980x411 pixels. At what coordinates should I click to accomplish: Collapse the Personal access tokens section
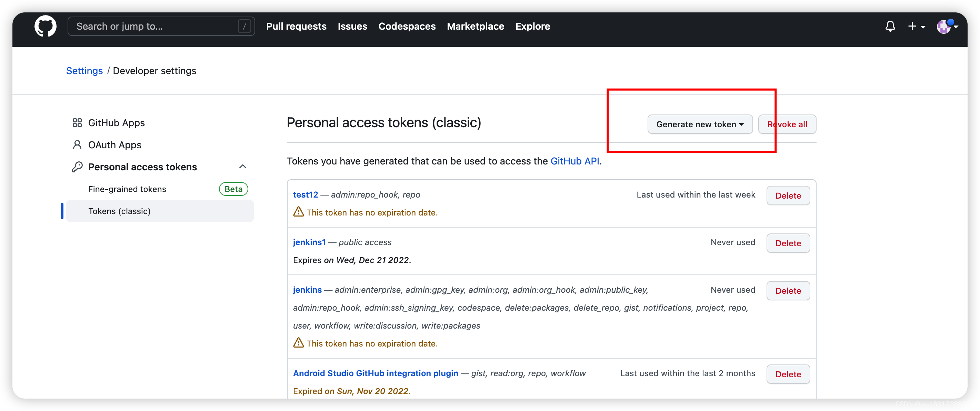pos(243,167)
